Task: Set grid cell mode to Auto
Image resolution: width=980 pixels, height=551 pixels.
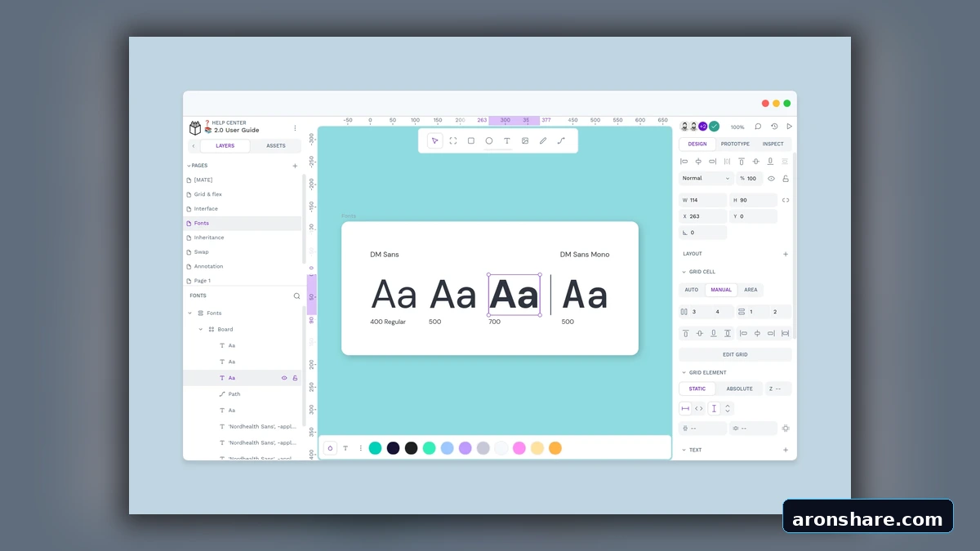Action: click(x=692, y=290)
